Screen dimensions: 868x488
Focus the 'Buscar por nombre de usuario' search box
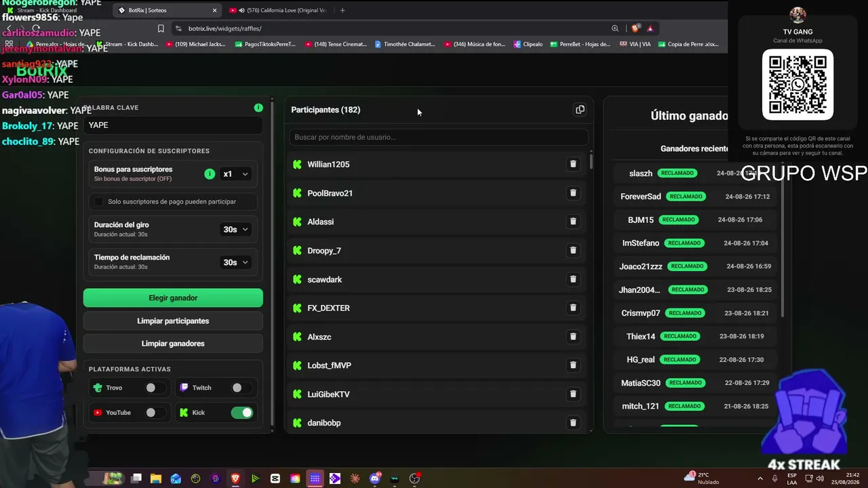(439, 137)
